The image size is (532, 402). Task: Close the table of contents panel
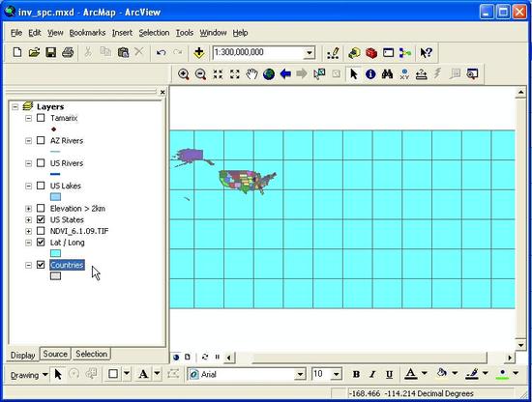[x=163, y=92]
